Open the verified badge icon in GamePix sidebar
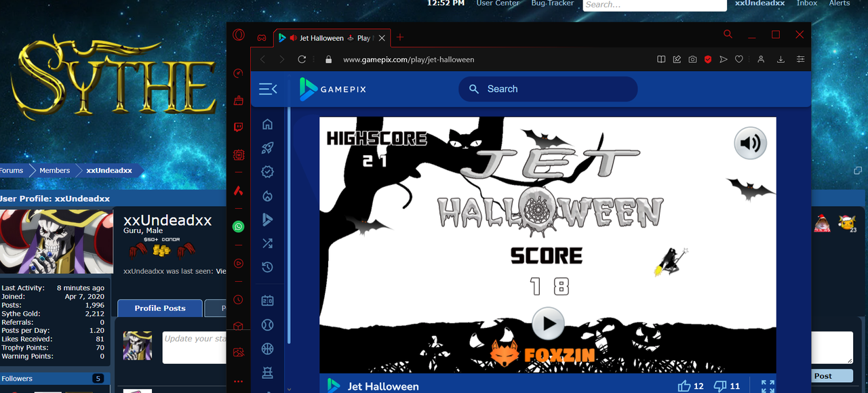The image size is (868, 393). click(268, 172)
